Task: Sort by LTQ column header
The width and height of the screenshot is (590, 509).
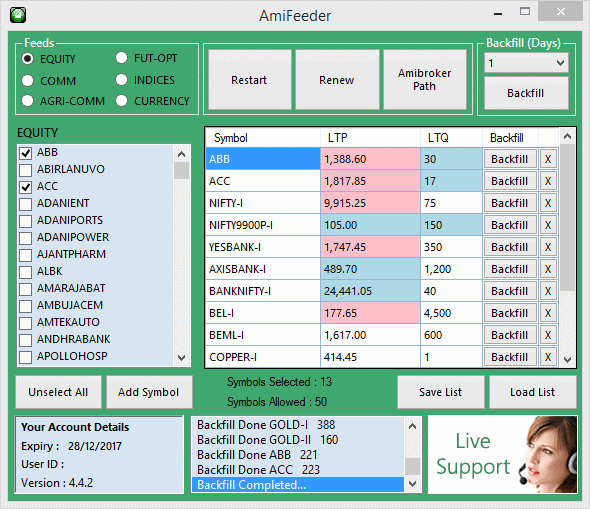Action: tap(451, 138)
